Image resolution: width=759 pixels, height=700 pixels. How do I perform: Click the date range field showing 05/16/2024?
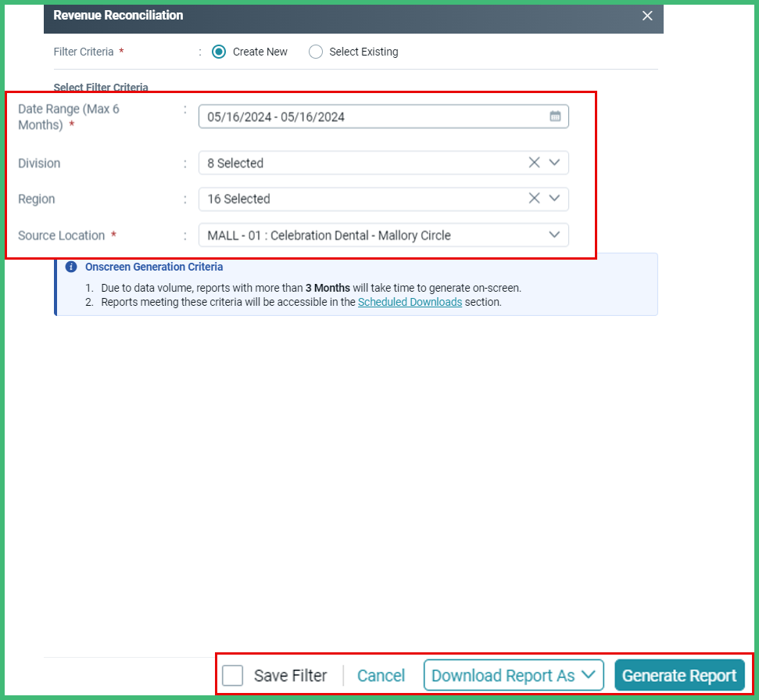(x=352, y=116)
